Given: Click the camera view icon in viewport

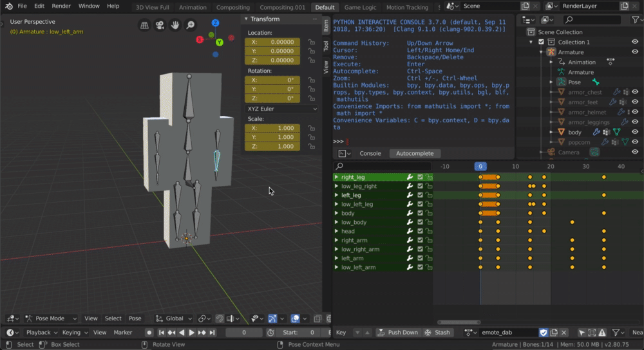Looking at the screenshot, I should tap(160, 26).
